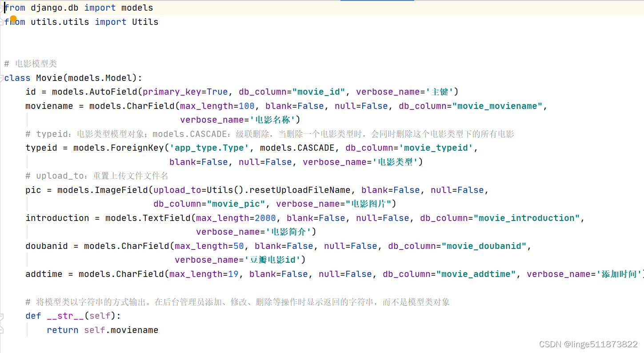This screenshot has width=644, height=353.
Task: Click the '电影简介' verbose name string
Action: (x=289, y=232)
